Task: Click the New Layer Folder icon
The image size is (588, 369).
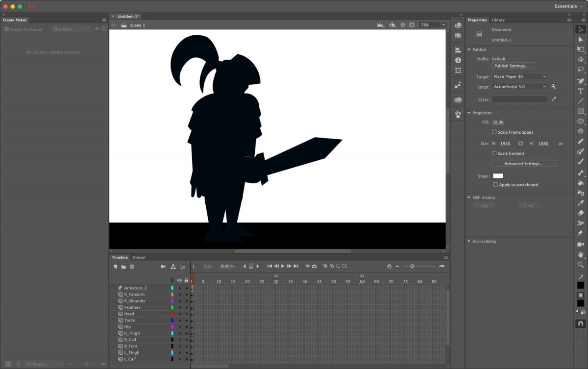Action: coord(124,267)
